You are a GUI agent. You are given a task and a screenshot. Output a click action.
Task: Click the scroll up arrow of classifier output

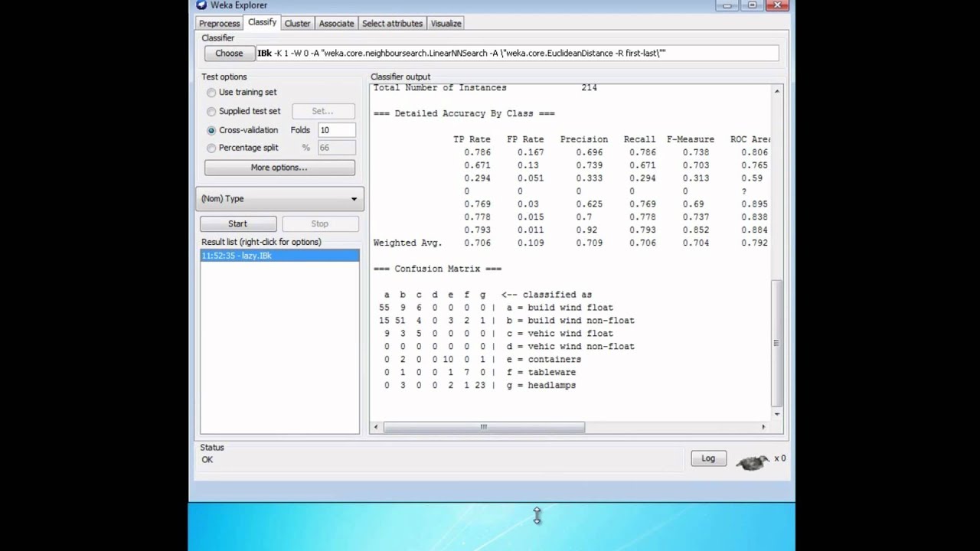pos(777,92)
